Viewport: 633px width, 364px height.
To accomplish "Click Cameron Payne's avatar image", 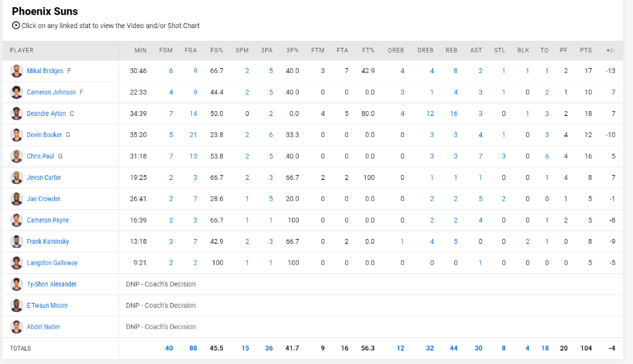I will pos(17,221).
